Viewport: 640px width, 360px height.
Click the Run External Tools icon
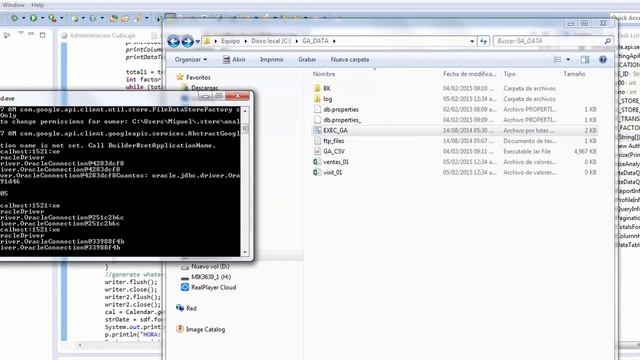[53, 18]
